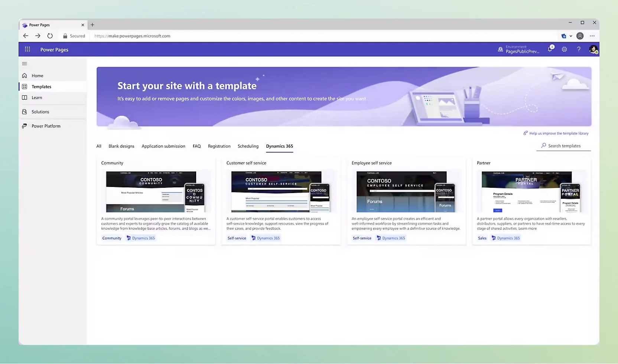
Task: Open the Customer self service template thumbnail
Action: pyautogui.click(x=281, y=191)
